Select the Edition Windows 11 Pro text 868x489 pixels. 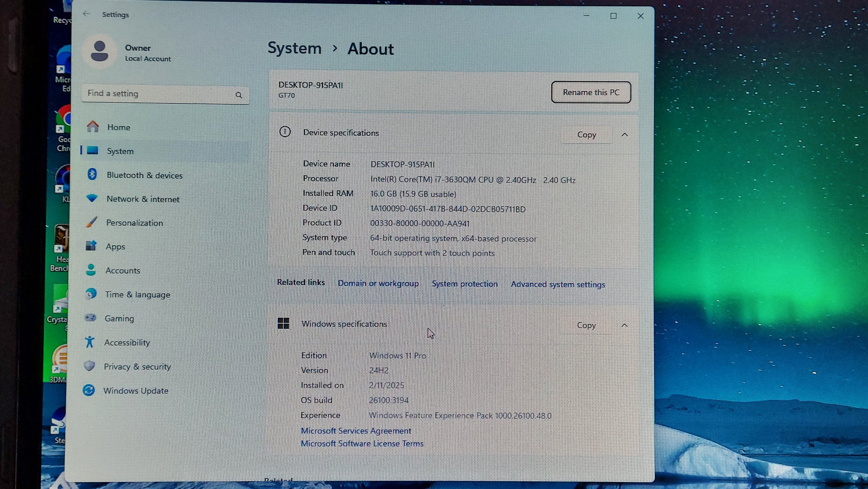[398, 355]
